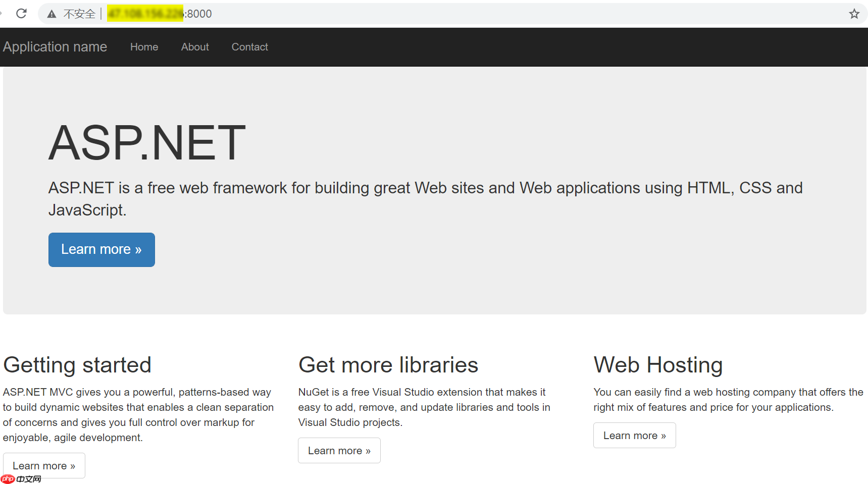The width and height of the screenshot is (868, 484).
Task: Bookmark this page with the star icon
Action: click(x=854, y=14)
